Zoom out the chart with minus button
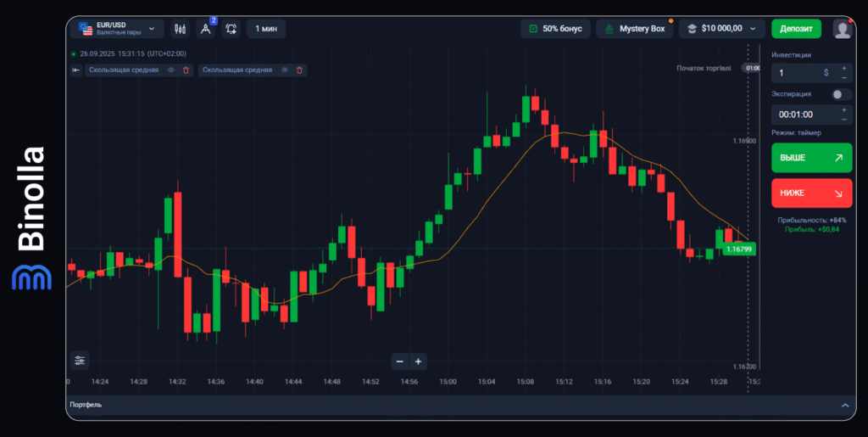 point(400,361)
